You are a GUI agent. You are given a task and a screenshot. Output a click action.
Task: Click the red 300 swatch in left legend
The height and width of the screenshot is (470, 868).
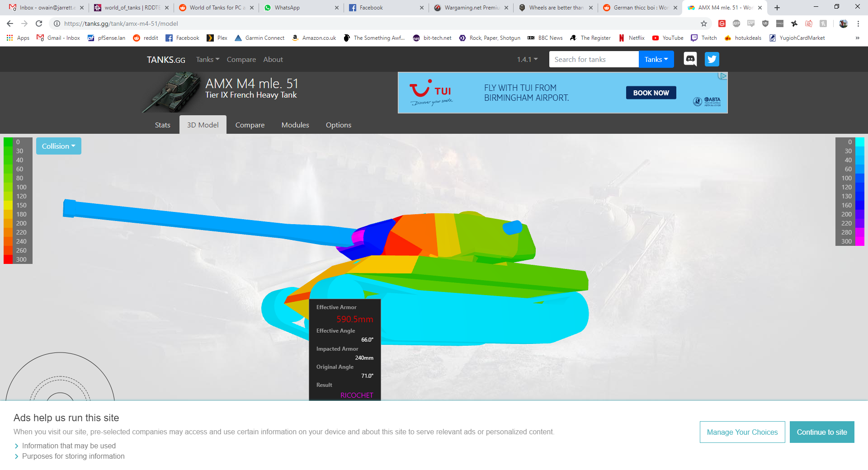point(8,259)
